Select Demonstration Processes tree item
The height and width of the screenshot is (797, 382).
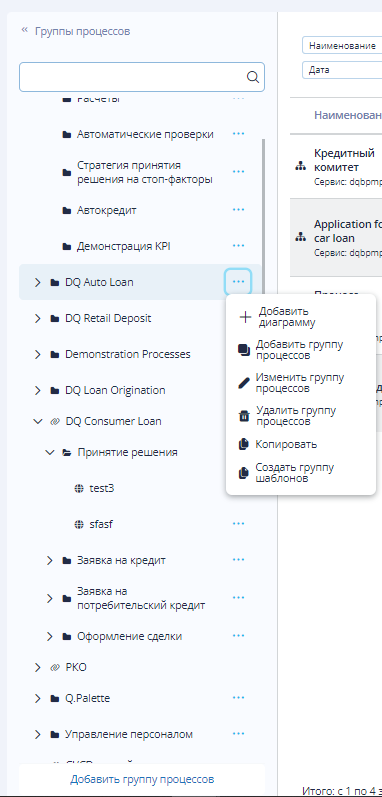[128, 354]
